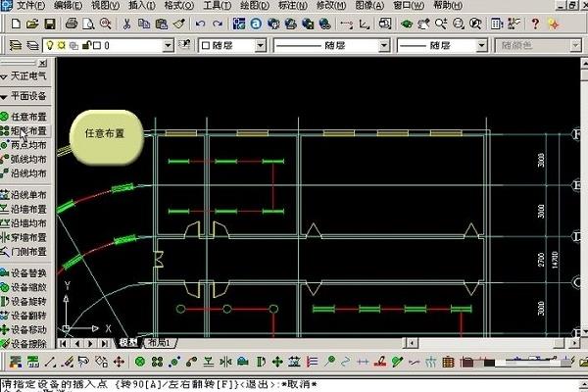588x392 pixels.
Task: Open the 标注(N) menu
Action: point(293,6)
